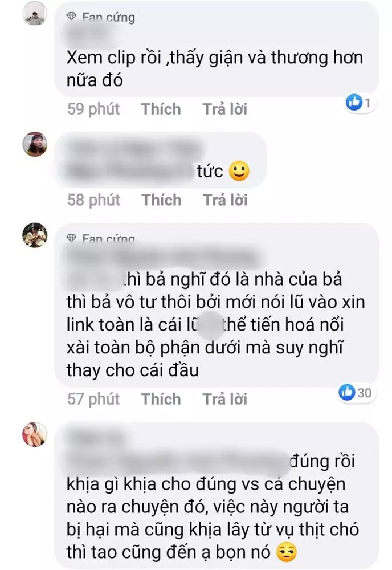
Task: Click the comment text starting with Xem clip rồi
Action: click(214, 69)
